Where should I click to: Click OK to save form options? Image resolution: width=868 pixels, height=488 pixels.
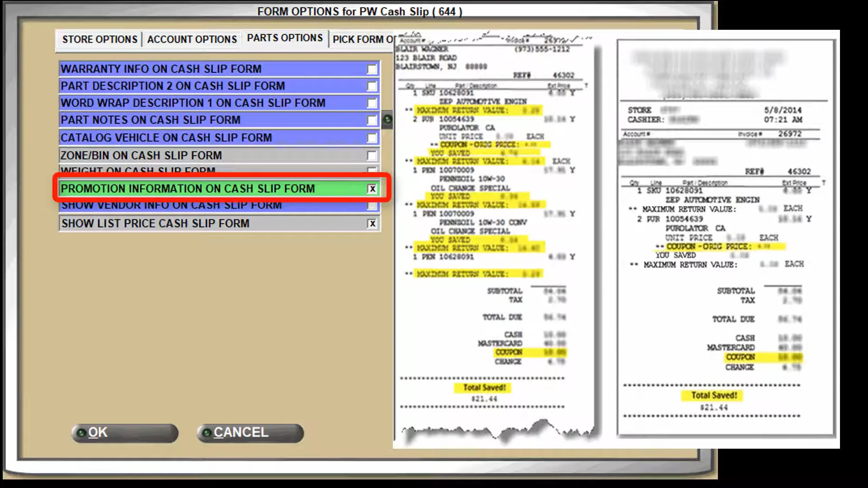[124, 432]
